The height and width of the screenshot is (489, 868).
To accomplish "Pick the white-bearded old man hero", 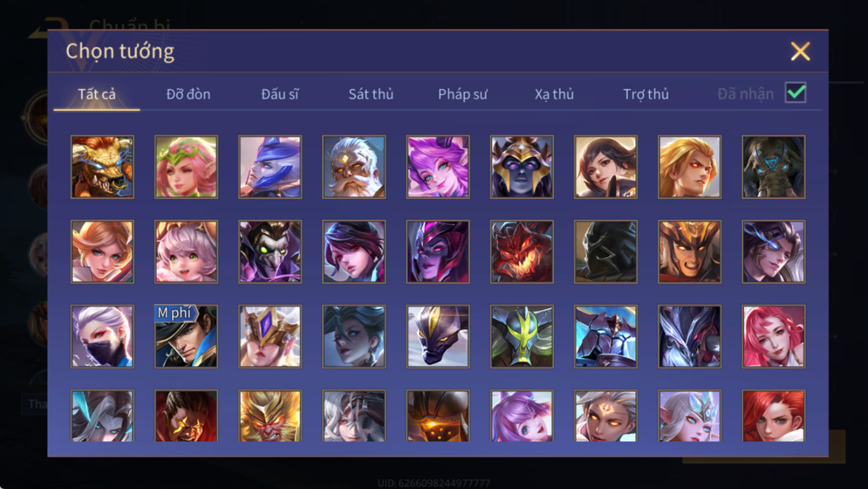I will [x=354, y=167].
